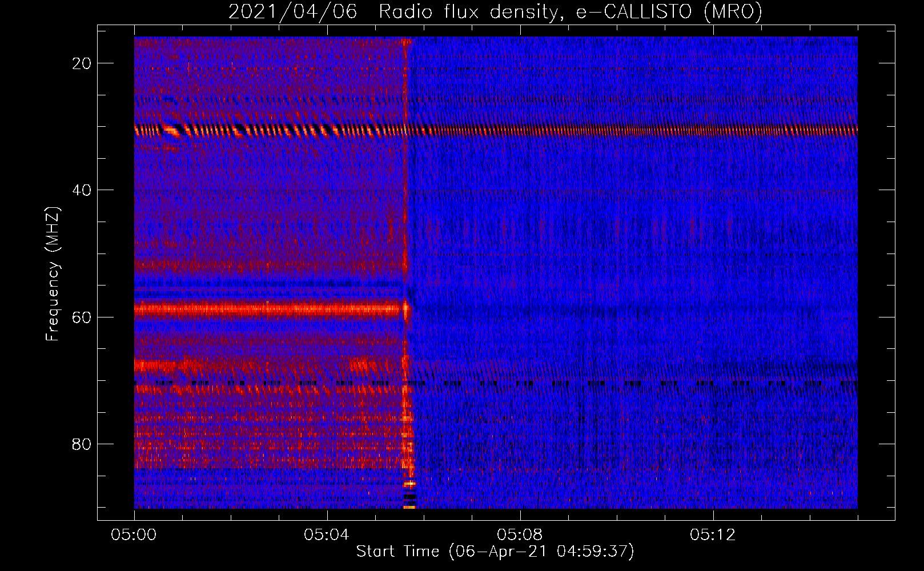Click the bright vertical burst near 05:05:40
The width and height of the screenshot is (924, 571).
(x=407, y=273)
